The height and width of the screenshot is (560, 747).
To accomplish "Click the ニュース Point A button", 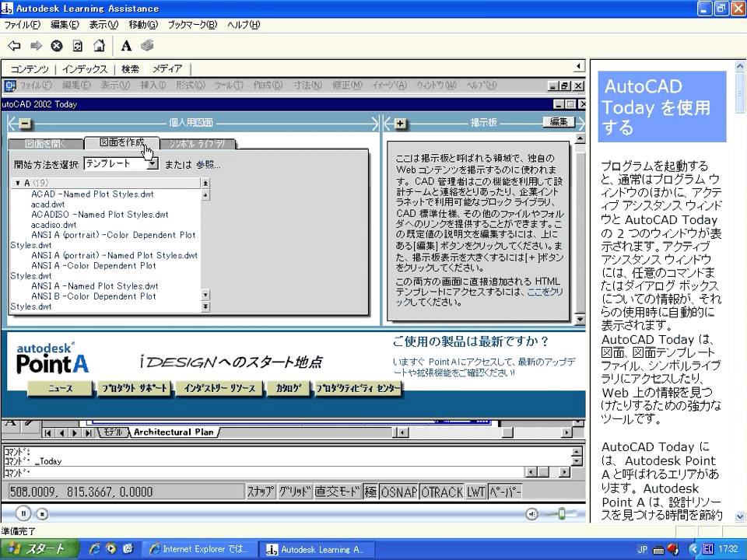I will coord(60,389).
